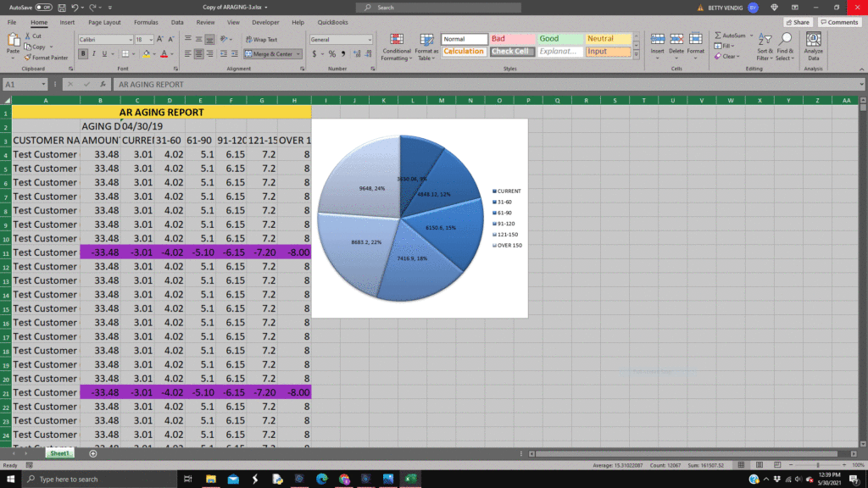The height and width of the screenshot is (488, 868).
Task: Open the QuickBooks ribbon tab
Action: pyautogui.click(x=332, y=22)
